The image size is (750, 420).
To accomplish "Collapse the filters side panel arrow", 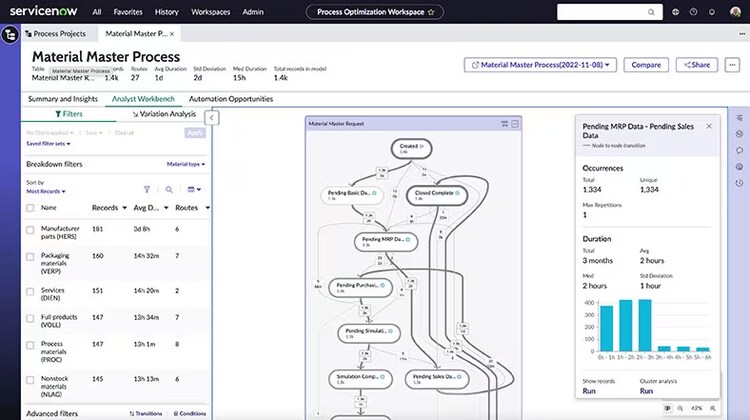I will [x=211, y=118].
